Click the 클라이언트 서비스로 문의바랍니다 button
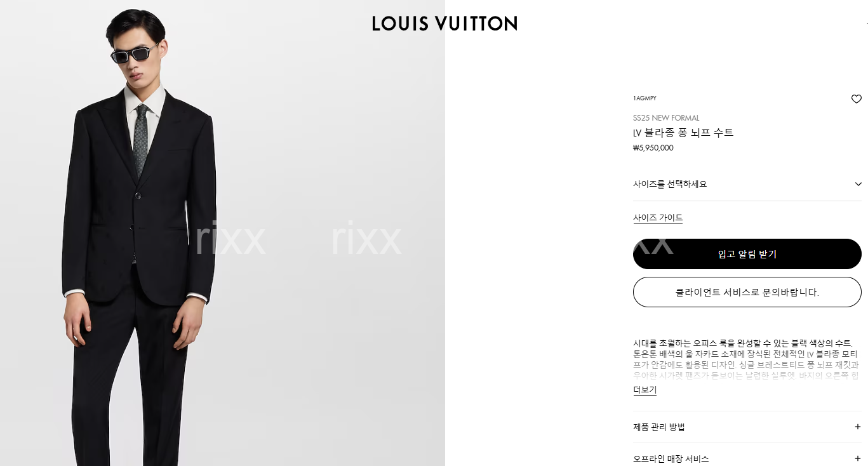 pyautogui.click(x=747, y=292)
